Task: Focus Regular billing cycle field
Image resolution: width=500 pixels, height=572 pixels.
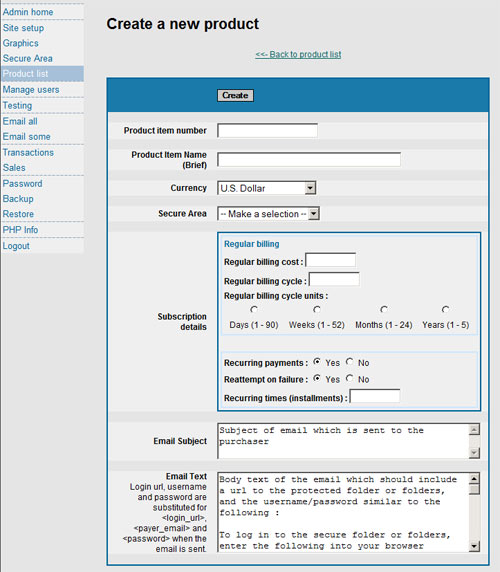Action: [x=334, y=279]
